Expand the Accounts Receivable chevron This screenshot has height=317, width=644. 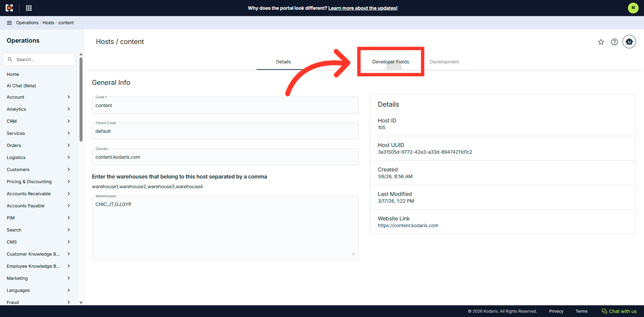[68, 194]
